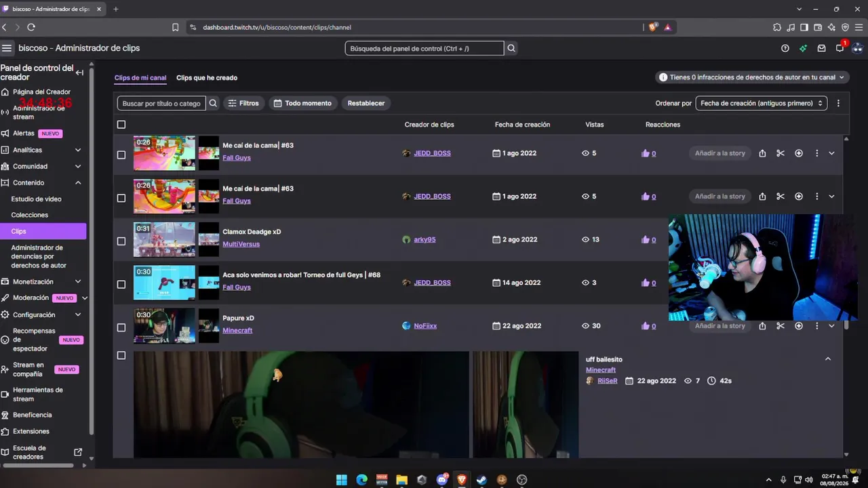The width and height of the screenshot is (868, 488).
Task: Check the second Me caí de la cama clip
Action: click(x=121, y=198)
